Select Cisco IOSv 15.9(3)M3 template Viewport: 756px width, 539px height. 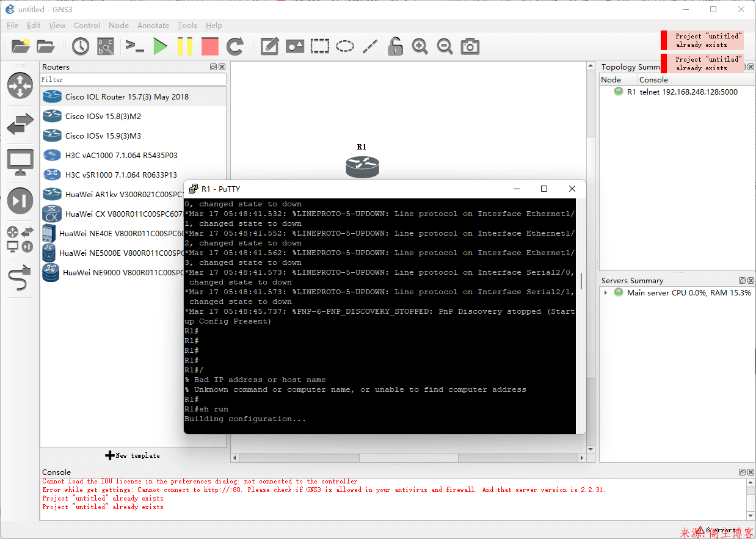[133, 136]
